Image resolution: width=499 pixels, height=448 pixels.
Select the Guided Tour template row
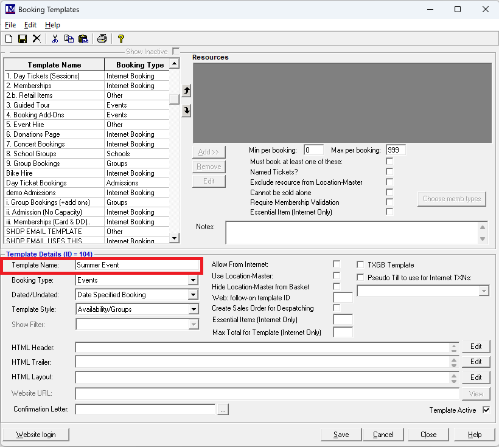[x=54, y=105]
